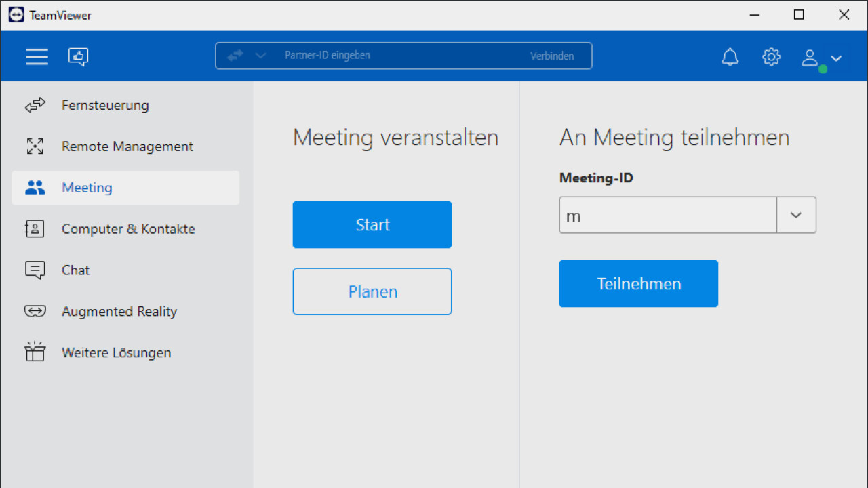Open the Fernsteuerung section
Image resolution: width=868 pixels, height=488 pixels.
click(125, 105)
